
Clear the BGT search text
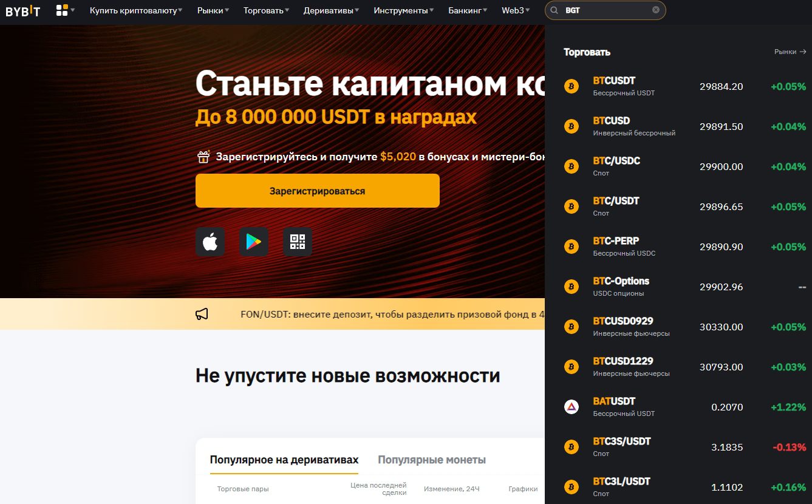click(x=656, y=10)
